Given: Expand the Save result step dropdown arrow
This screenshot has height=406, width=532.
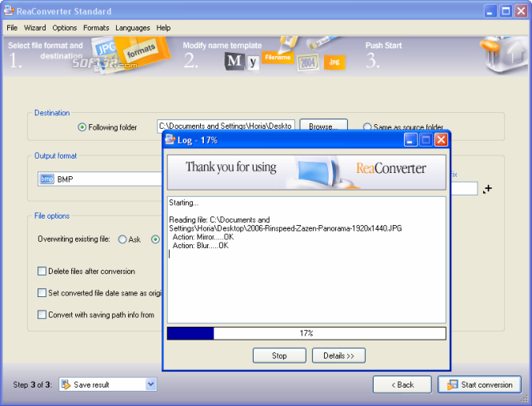Looking at the screenshot, I should 150,384.
